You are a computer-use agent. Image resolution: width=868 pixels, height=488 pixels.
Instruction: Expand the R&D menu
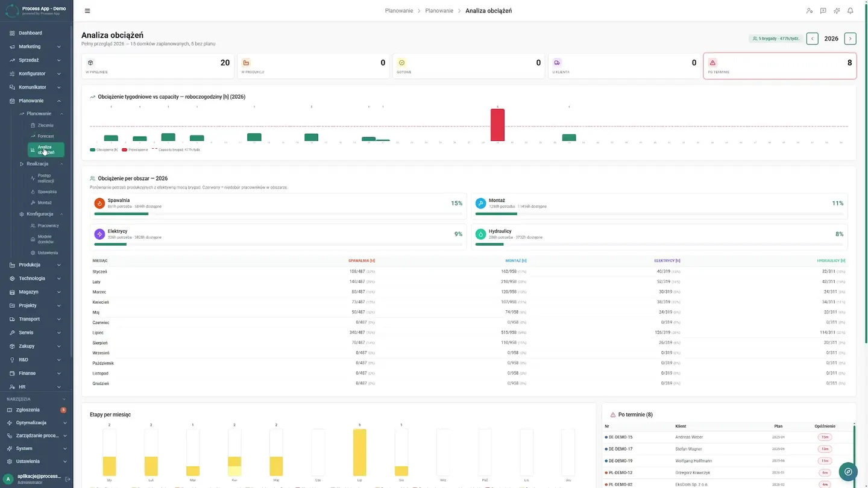click(x=36, y=360)
